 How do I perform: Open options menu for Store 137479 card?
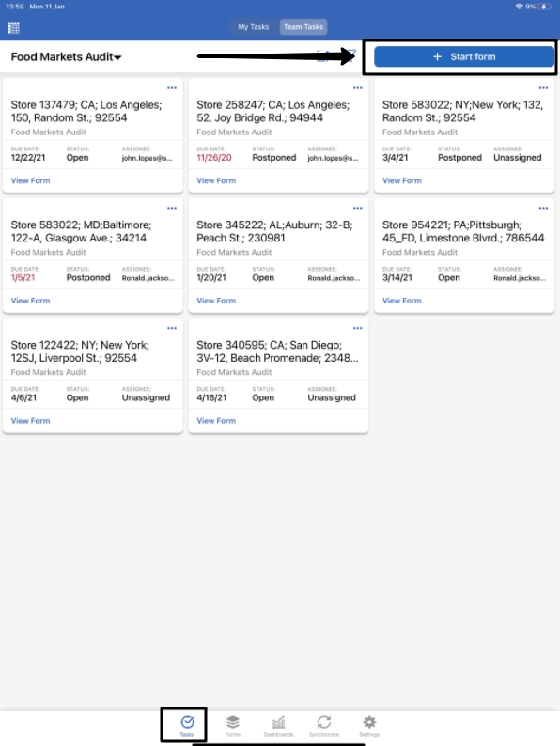point(172,88)
